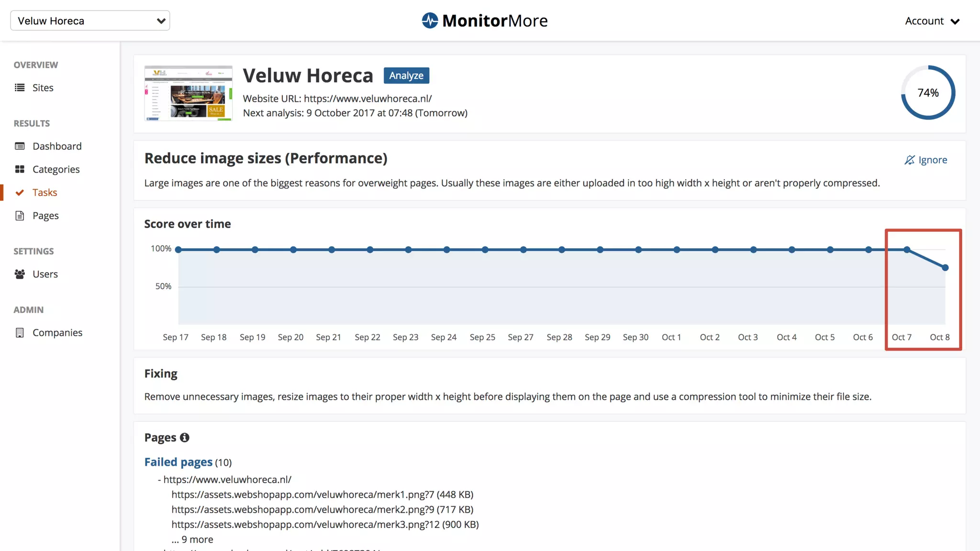The image size is (980, 551).
Task: Click the Tasks checkmark icon
Action: [20, 192]
